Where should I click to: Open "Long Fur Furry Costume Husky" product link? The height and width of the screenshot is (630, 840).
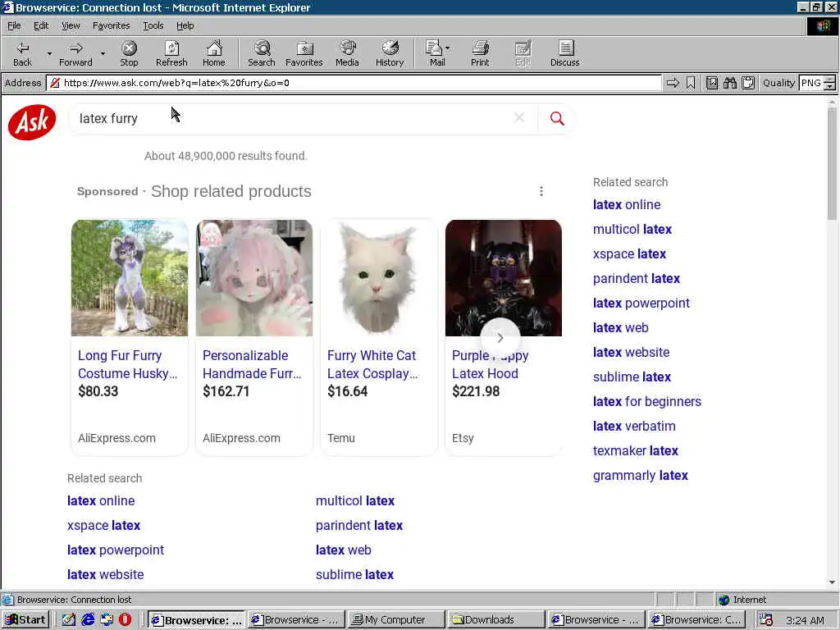(127, 364)
